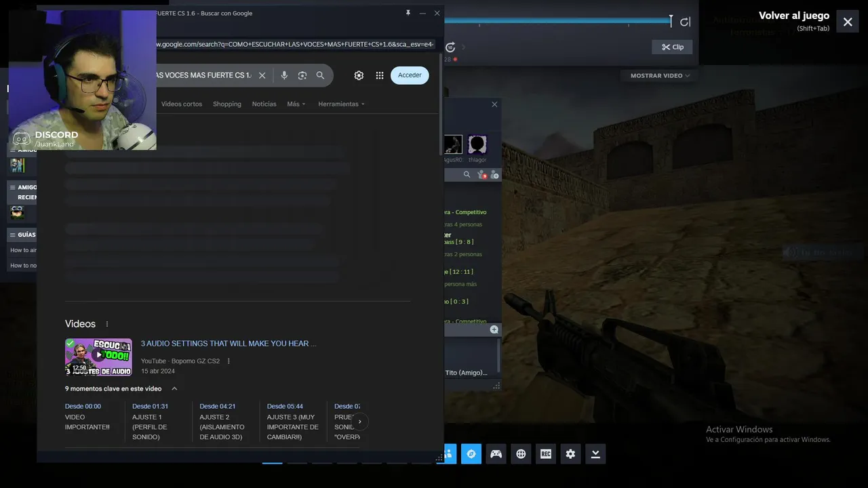Image resolution: width=868 pixels, height=488 pixels.
Task: Open Tito (Amigo) chat entry
Action: [x=467, y=373]
